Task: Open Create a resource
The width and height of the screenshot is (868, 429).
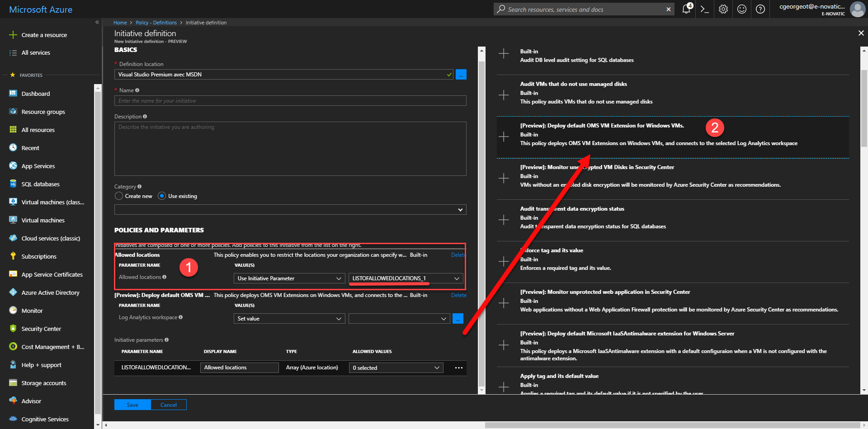Action: pos(44,35)
